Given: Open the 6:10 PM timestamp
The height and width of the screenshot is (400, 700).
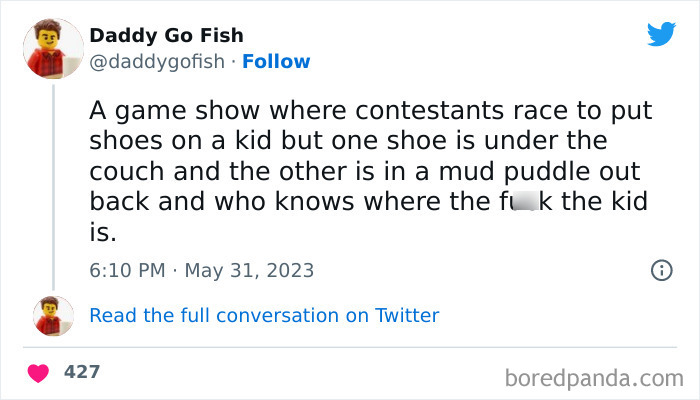Looking at the screenshot, I should [x=129, y=270].
